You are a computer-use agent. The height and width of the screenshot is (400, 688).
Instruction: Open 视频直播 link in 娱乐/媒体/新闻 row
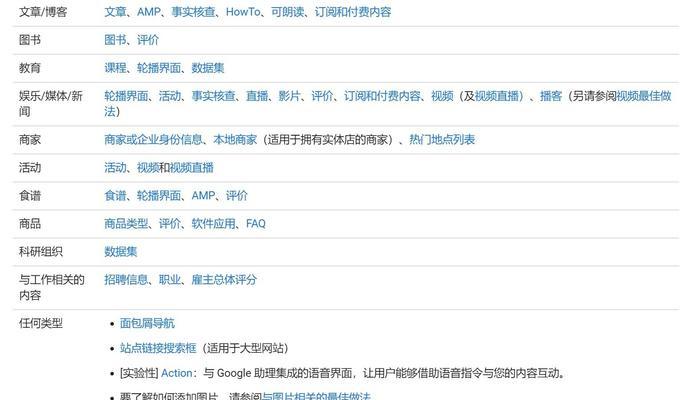click(x=497, y=96)
